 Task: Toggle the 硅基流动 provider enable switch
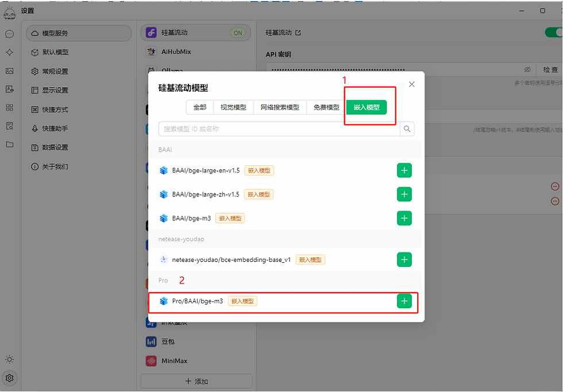(554, 33)
